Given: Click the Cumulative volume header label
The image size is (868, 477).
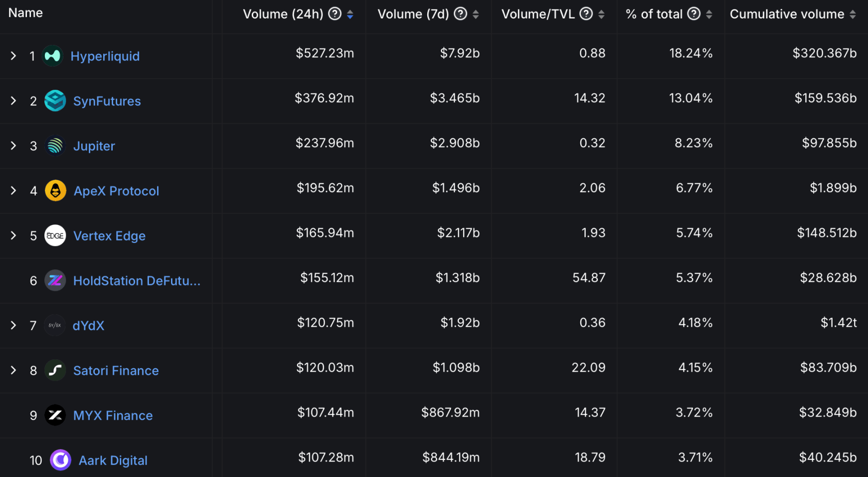Looking at the screenshot, I should 787,14.
